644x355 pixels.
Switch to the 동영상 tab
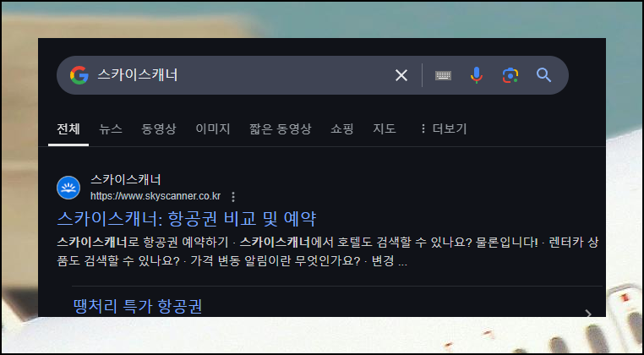159,129
